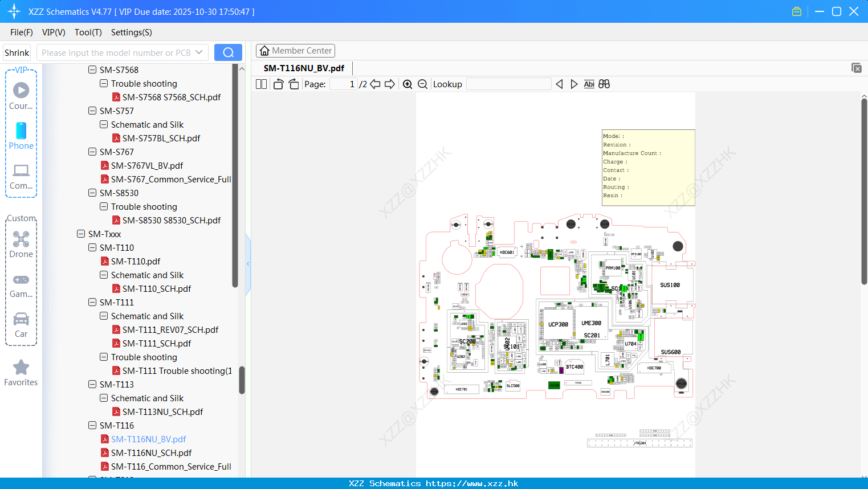Select the Phone category icon
This screenshot has width=868, height=489.
pyautogui.click(x=21, y=136)
